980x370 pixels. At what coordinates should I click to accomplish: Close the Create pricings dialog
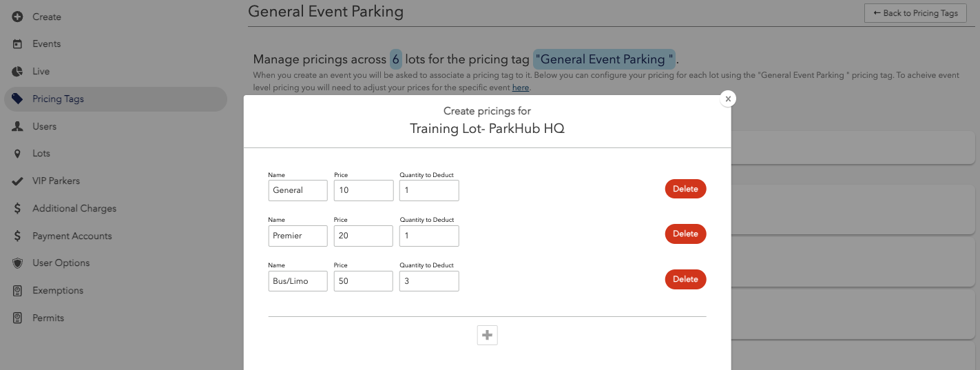728,99
